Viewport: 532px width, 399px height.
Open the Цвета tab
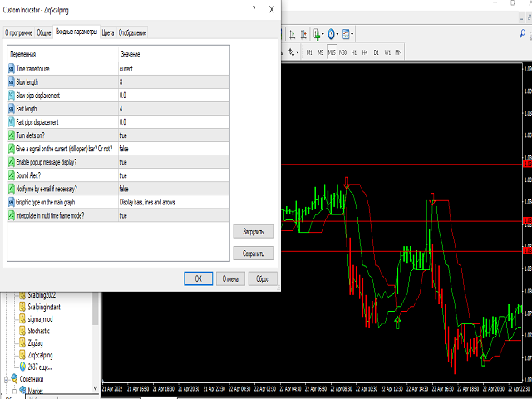(x=108, y=33)
